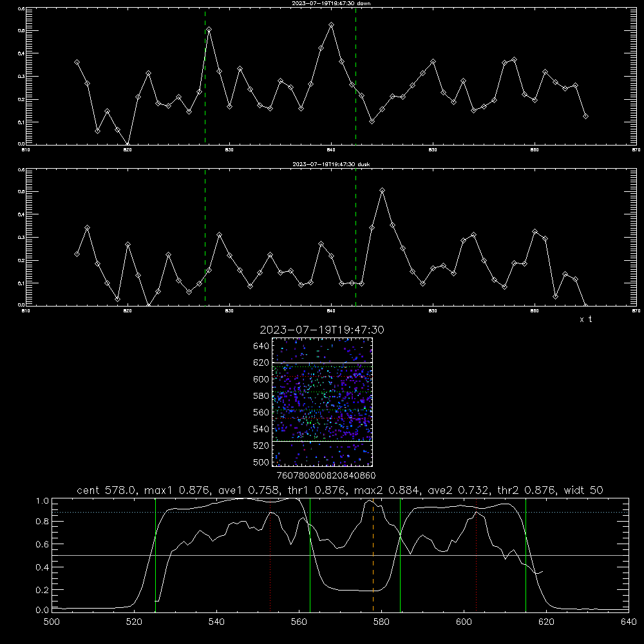Click the green vertical line near 585 in the bottom plot
This screenshot has height=644, width=644.
coord(400,554)
